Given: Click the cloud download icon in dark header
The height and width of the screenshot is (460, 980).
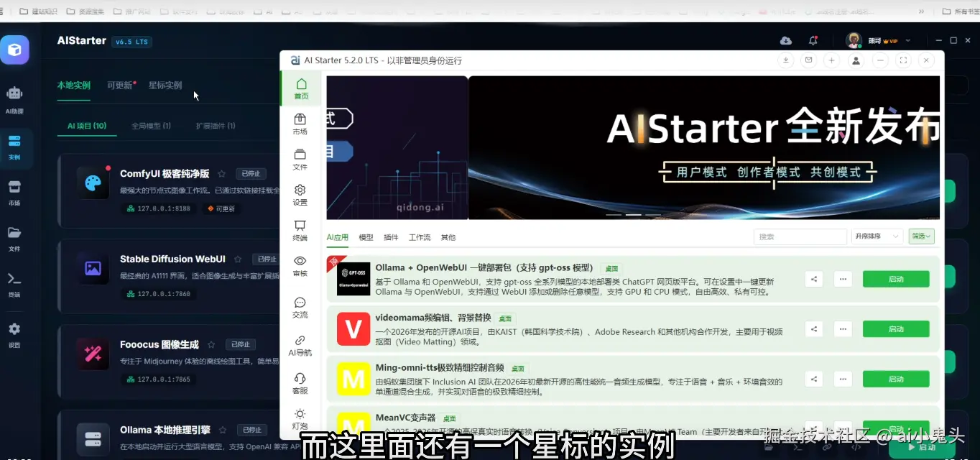Looking at the screenshot, I should pyautogui.click(x=786, y=41).
